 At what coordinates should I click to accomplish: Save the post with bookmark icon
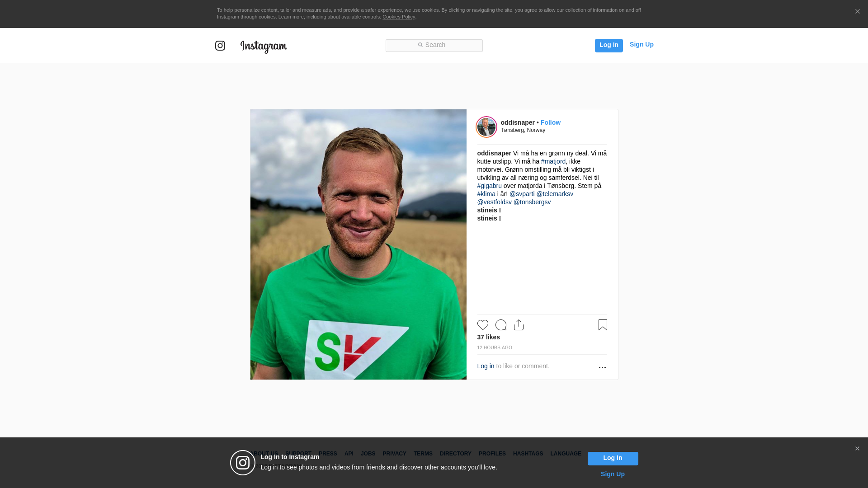pos(603,325)
